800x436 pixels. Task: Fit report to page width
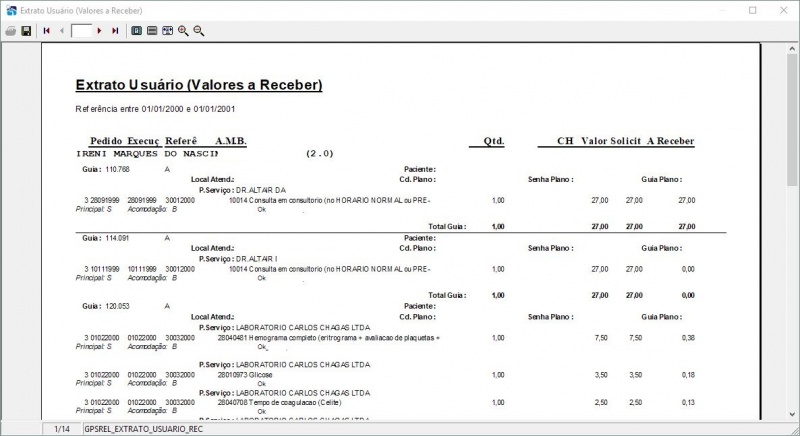tap(167, 31)
